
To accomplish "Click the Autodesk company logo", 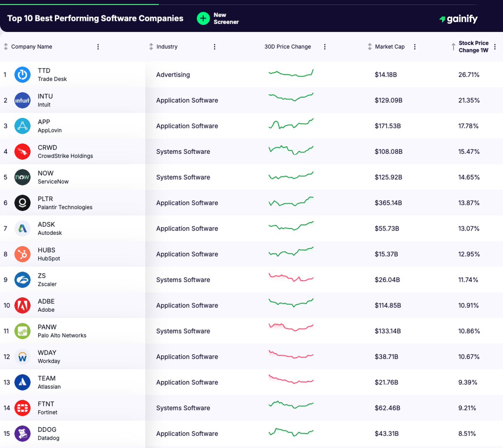I will point(23,228).
